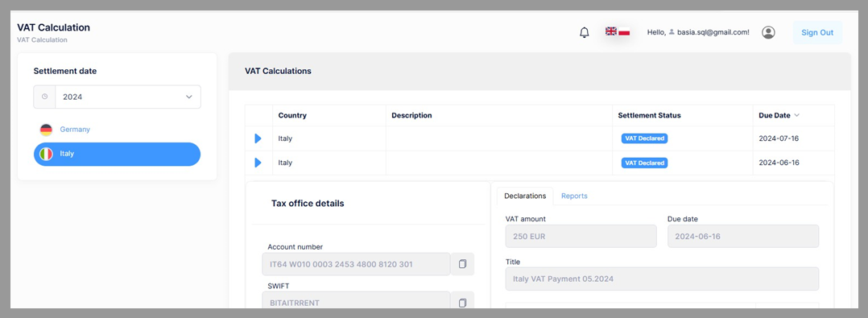
Task: Expand the Italy row due 2024-06-16
Action: point(258,163)
